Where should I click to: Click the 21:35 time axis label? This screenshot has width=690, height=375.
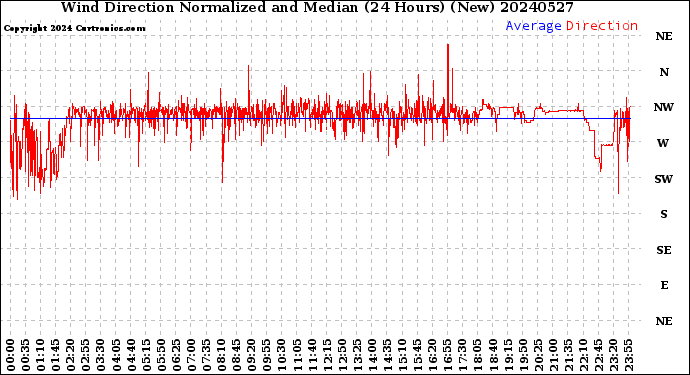[568, 355]
